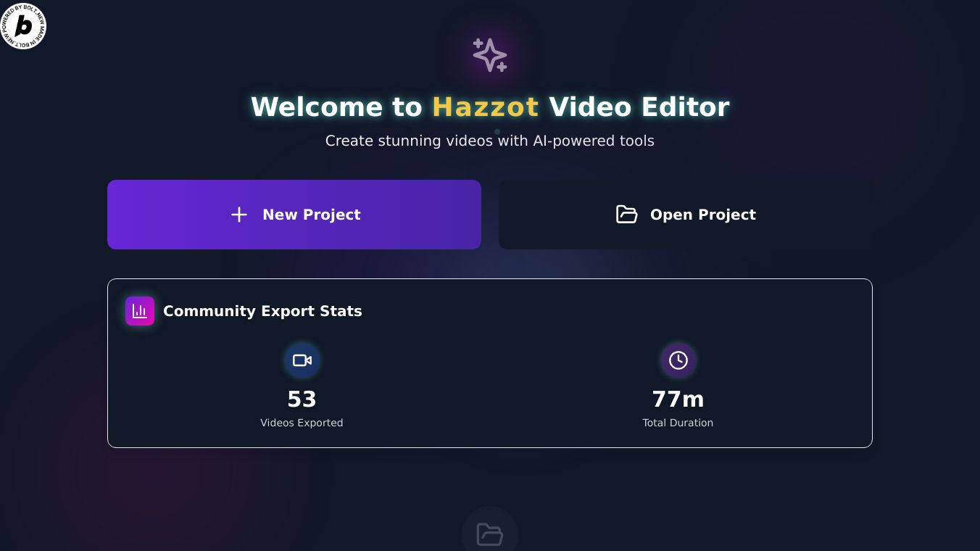Screen dimensions: 980x551
Task: Click the video camera icon above 53
Action: 302,360
